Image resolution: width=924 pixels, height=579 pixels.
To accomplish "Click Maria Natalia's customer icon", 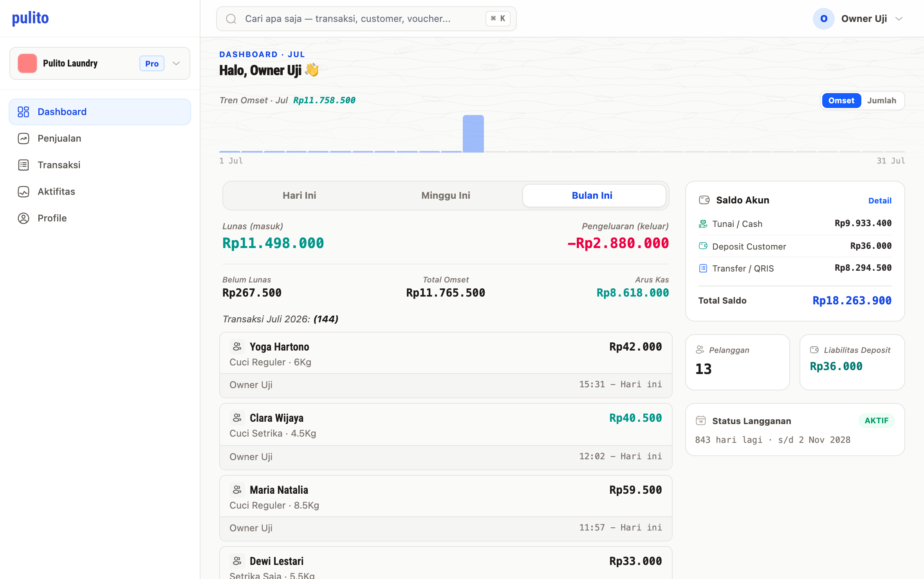I will coord(237,490).
